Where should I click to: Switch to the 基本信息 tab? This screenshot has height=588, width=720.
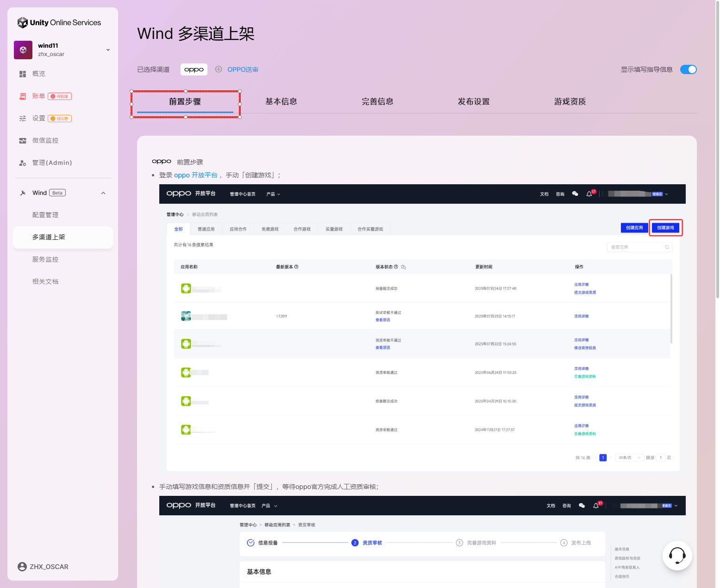coord(281,102)
